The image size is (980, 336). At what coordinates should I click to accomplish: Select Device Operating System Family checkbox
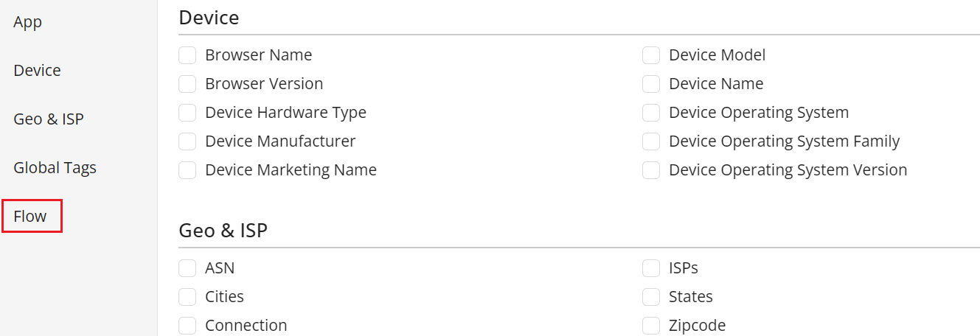click(651, 141)
